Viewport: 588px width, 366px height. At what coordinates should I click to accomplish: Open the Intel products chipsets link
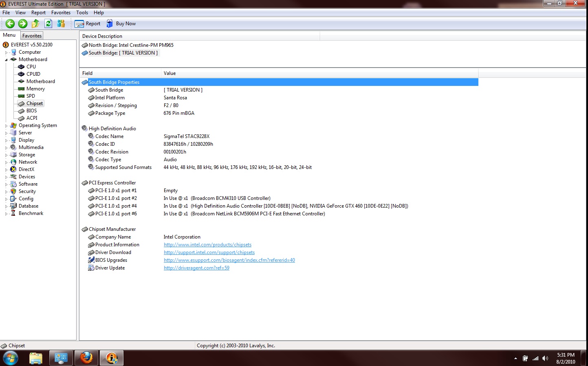207,245
